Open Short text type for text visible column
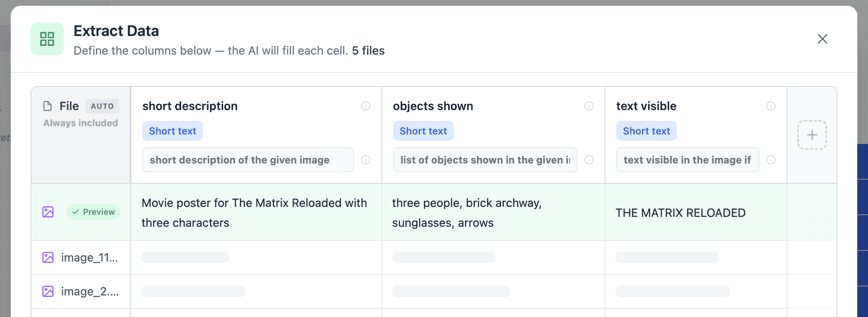The width and height of the screenshot is (868, 317). coord(646,131)
